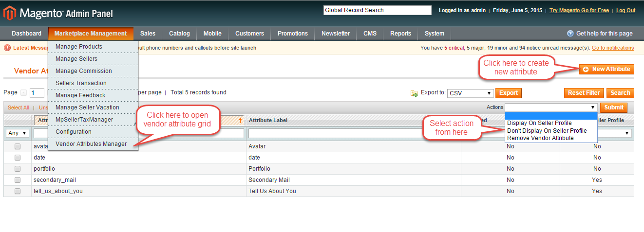Screen dimensions: 644x232
Task: Open the Sales menu
Action: [148, 34]
